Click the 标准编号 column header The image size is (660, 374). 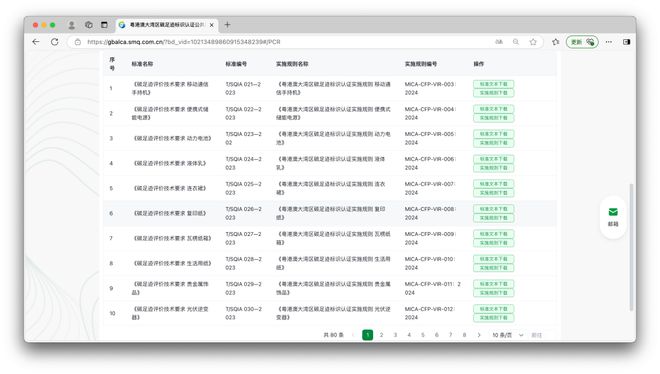[x=236, y=64]
